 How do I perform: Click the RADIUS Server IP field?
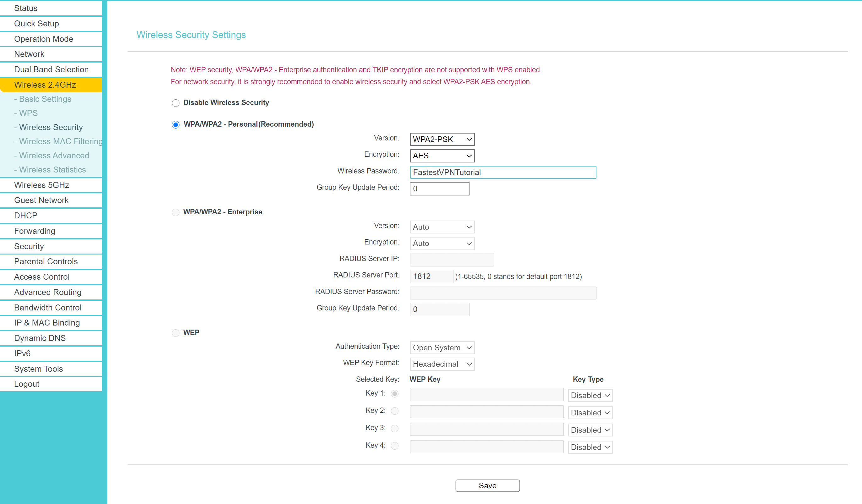point(452,260)
